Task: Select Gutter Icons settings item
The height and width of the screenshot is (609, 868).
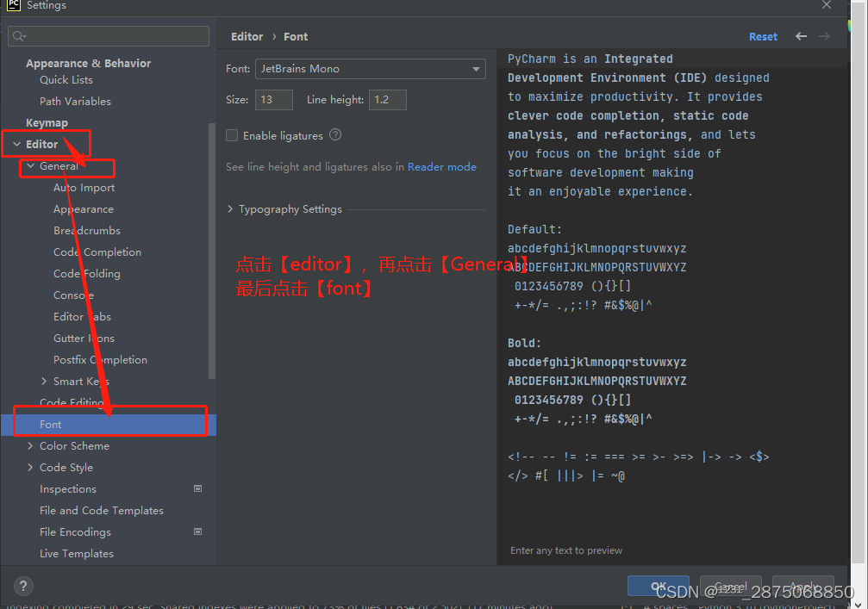Action: (84, 339)
